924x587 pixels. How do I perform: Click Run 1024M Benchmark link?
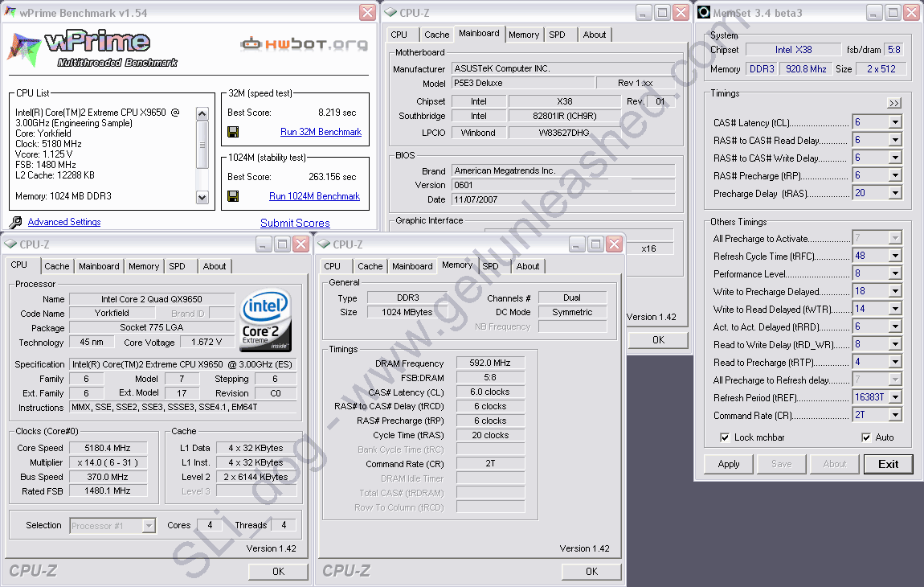[315, 196]
